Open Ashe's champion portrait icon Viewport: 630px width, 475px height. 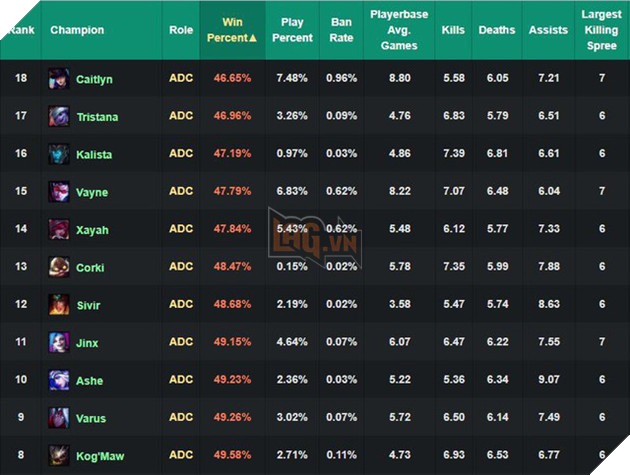[x=59, y=380]
